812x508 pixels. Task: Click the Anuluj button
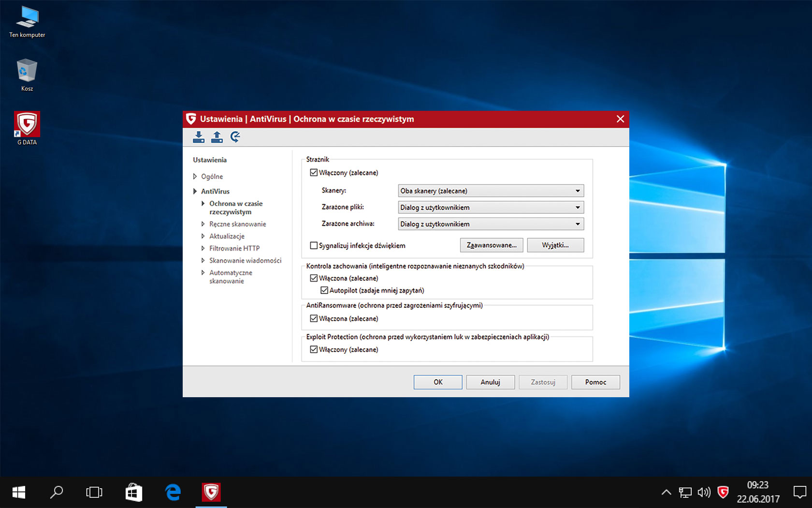click(490, 382)
